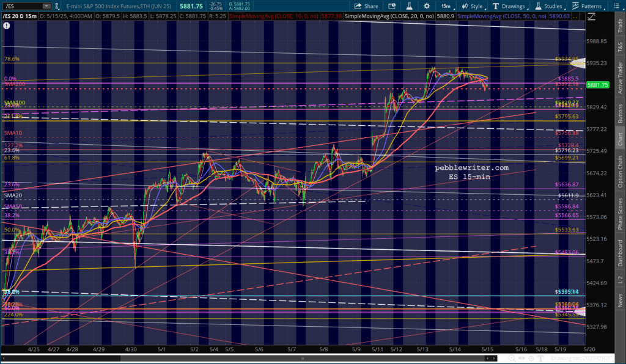
Task: Click the 5988.85 value on price axis
Action: point(597,41)
